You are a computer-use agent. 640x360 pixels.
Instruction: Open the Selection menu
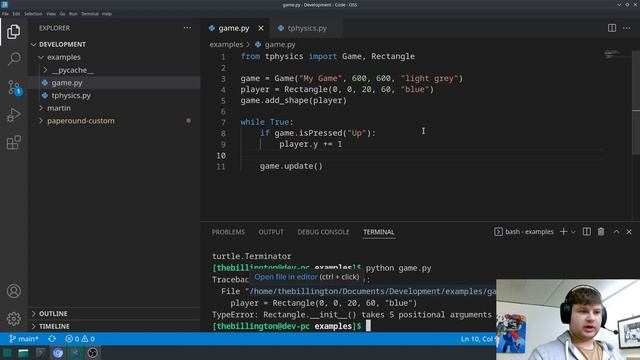[33, 13]
